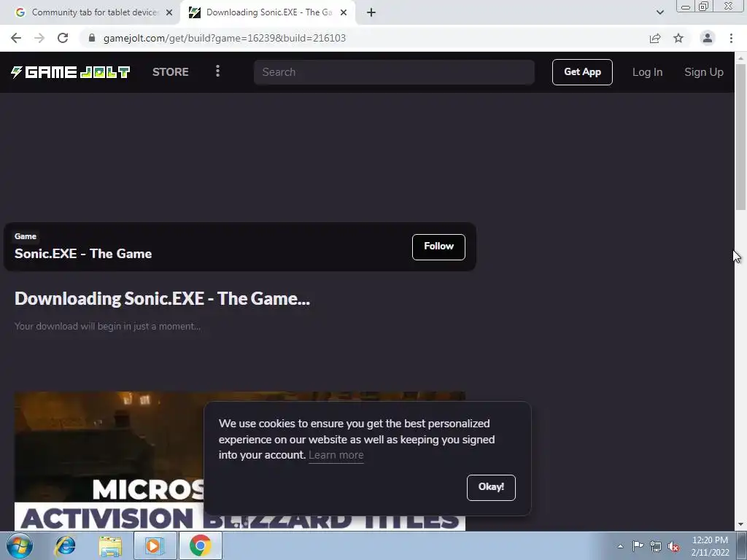Click the Your download will begin text

[x=107, y=326]
